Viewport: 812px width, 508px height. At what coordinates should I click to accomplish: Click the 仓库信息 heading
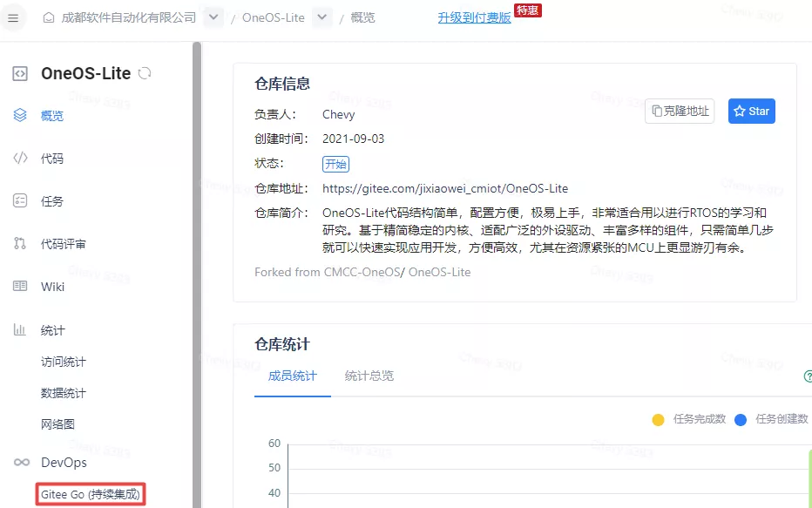click(x=282, y=84)
